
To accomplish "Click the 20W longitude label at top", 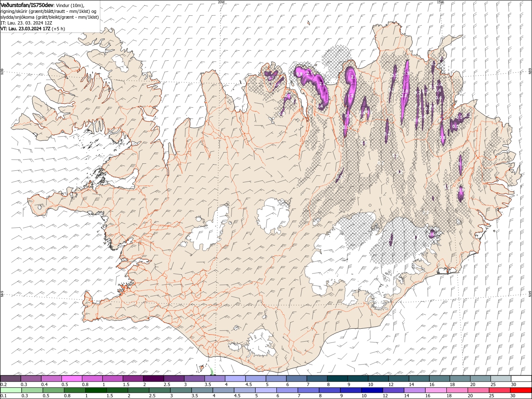I will 221,2.
